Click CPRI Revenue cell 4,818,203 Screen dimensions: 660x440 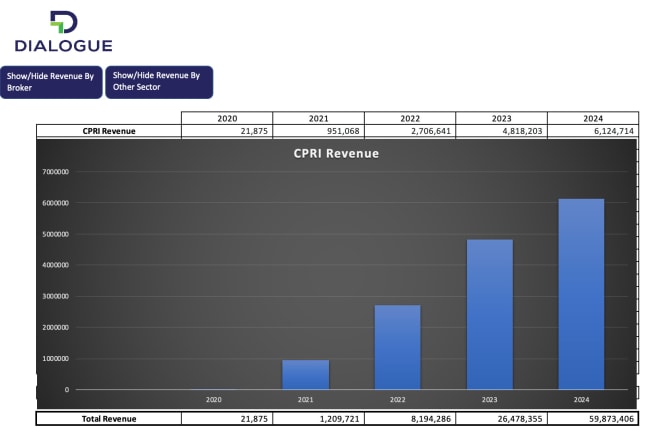pos(502,131)
